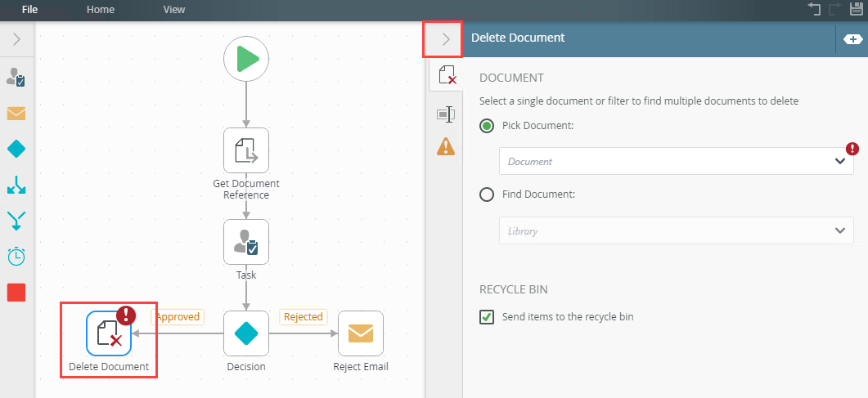Pick the Timer clock tool in the toolbox
Screen dimensions: 868x398
[16, 256]
